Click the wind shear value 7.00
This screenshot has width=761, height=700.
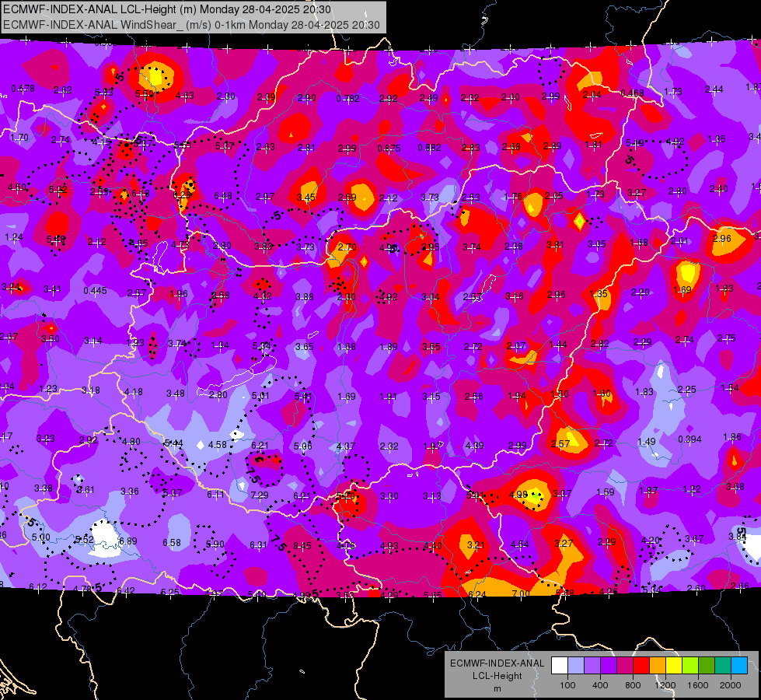click(521, 593)
